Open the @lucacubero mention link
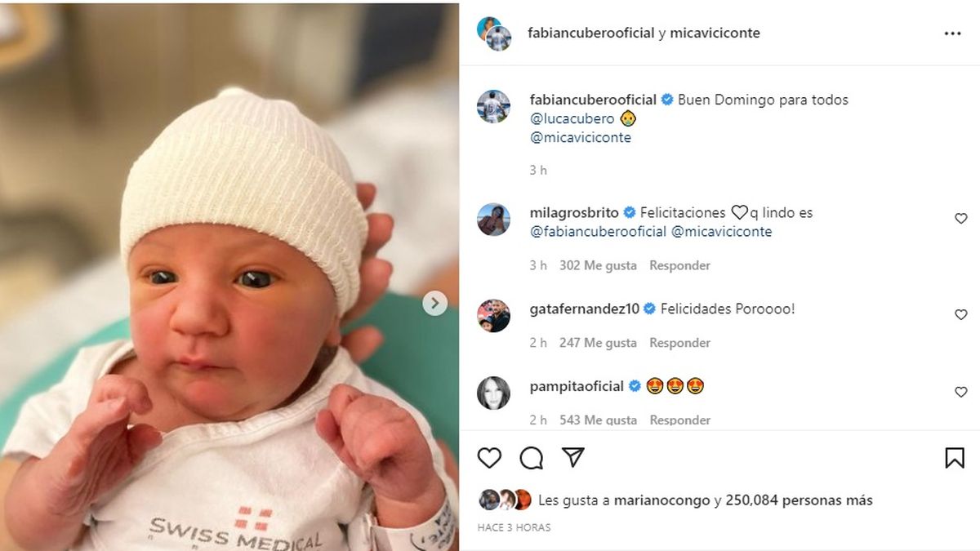Screen dimensions: 980x551 point(572,119)
